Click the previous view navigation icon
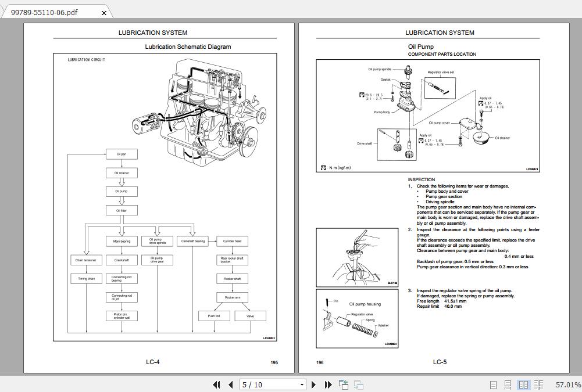This screenshot has width=582, height=392. pos(343,384)
